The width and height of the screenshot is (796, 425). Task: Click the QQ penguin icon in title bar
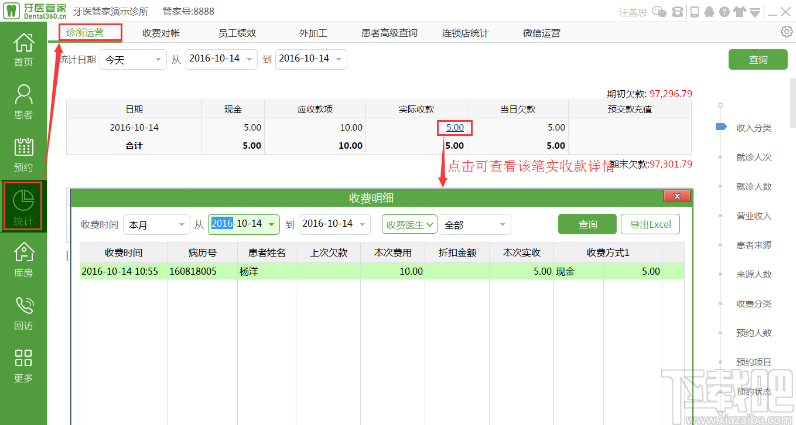[x=710, y=11]
